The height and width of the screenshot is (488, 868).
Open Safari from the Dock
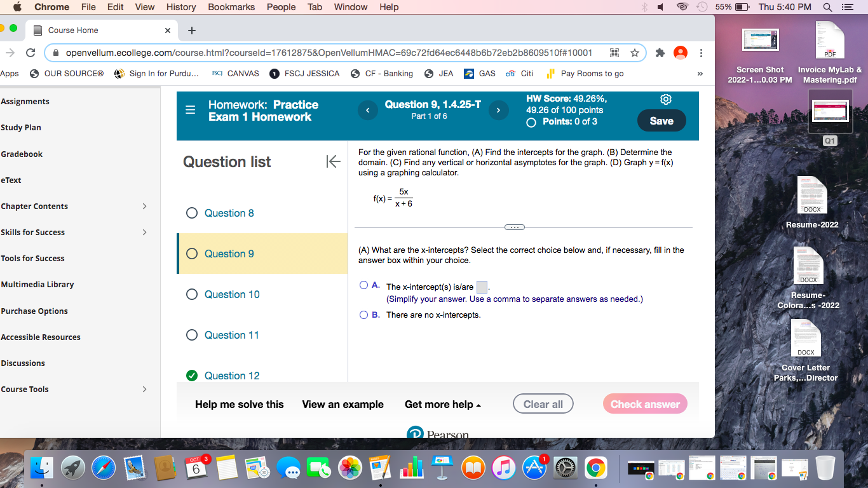tap(104, 468)
